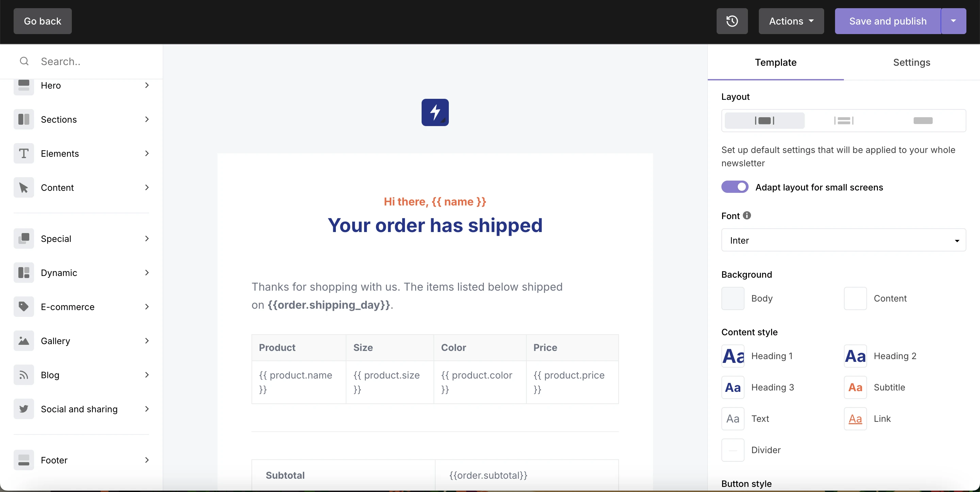Click the Social and sharing Twitter icon

tap(23, 409)
